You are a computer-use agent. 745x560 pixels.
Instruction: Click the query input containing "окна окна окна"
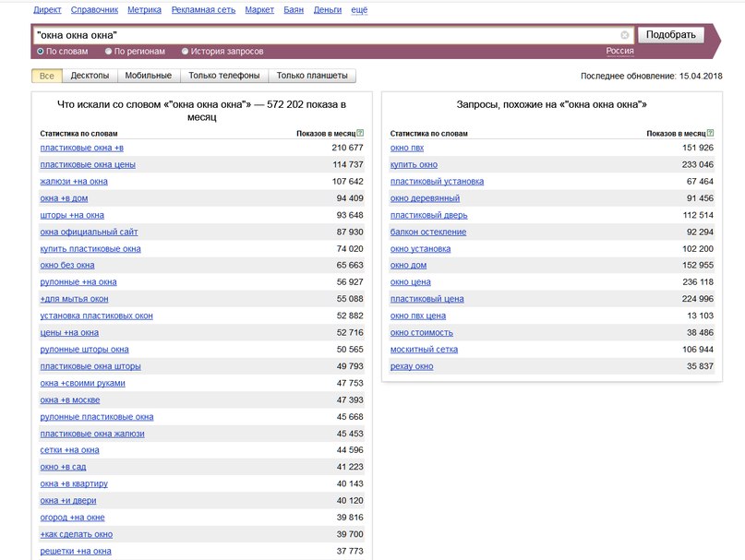tap(326, 35)
